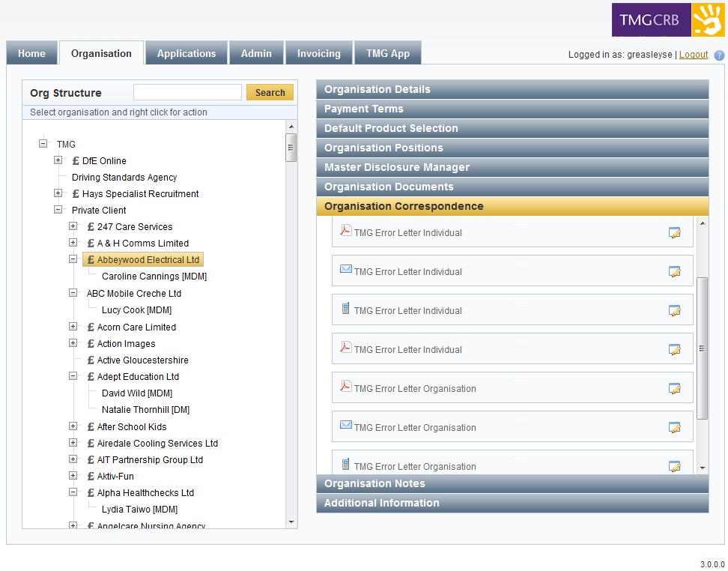Collapse the TMG root node
Screen dimensions: 728x571
(43, 144)
